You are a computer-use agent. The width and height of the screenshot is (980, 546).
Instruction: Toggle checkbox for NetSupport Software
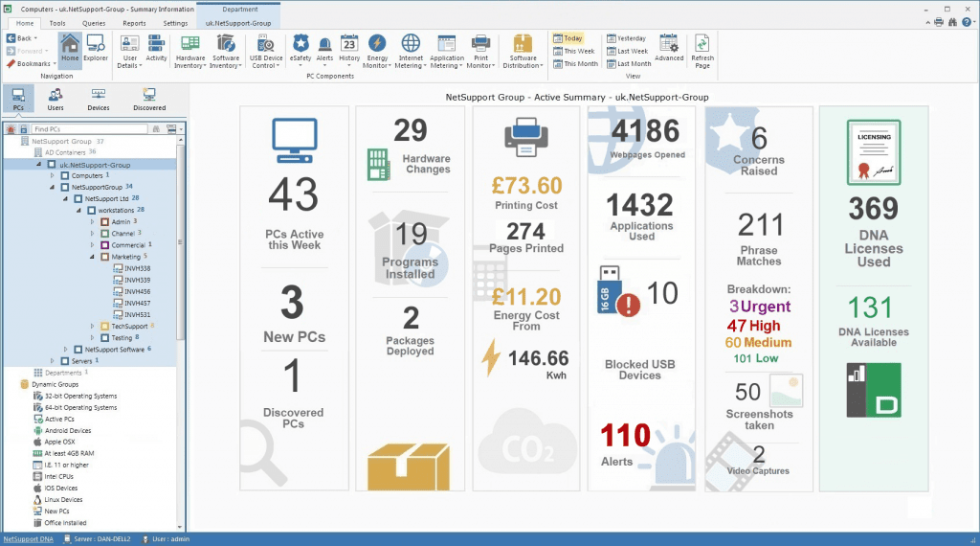(x=78, y=350)
